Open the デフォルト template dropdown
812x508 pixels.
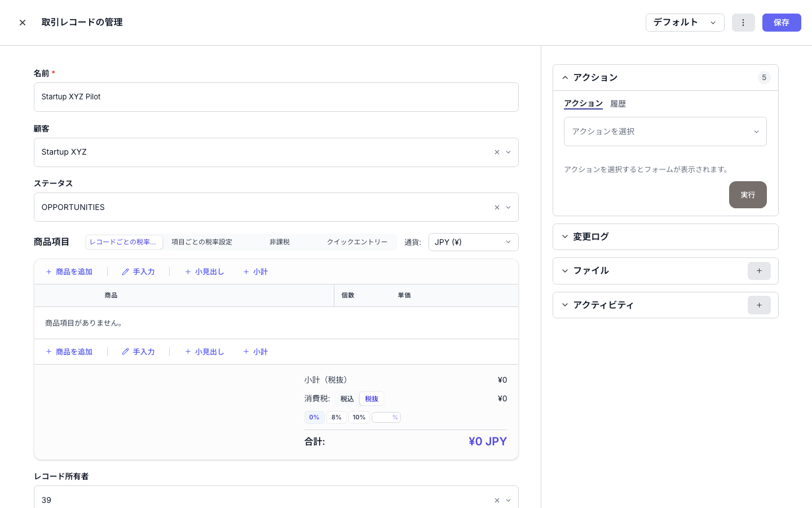coord(685,23)
